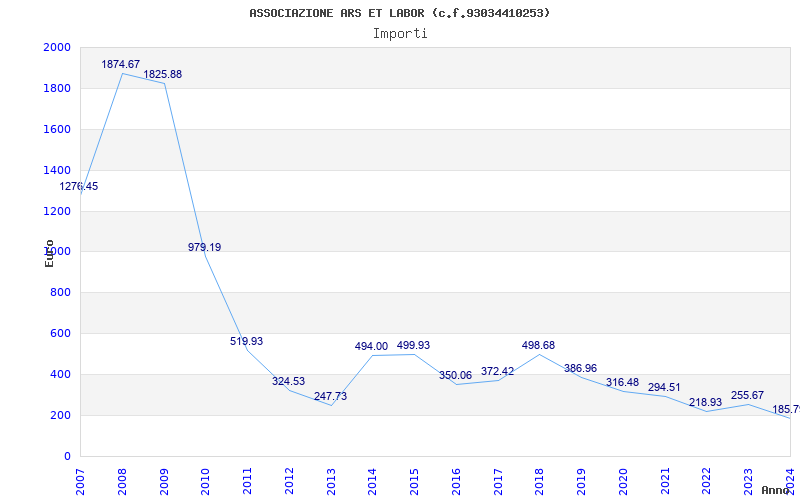The image size is (800, 500).
Task: Click the 494.00 data label
Action: click(x=371, y=346)
